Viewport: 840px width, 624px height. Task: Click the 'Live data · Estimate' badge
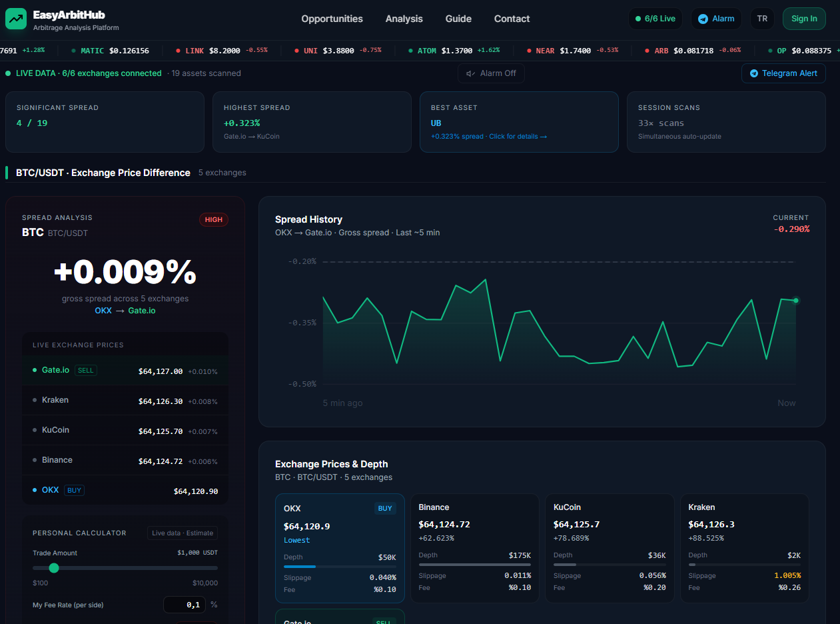[183, 533]
